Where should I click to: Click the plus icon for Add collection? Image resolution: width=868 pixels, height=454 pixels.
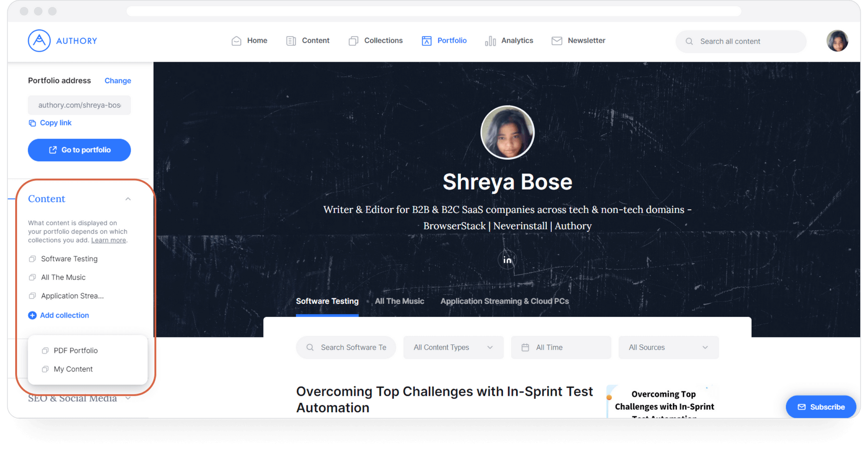[32, 316]
